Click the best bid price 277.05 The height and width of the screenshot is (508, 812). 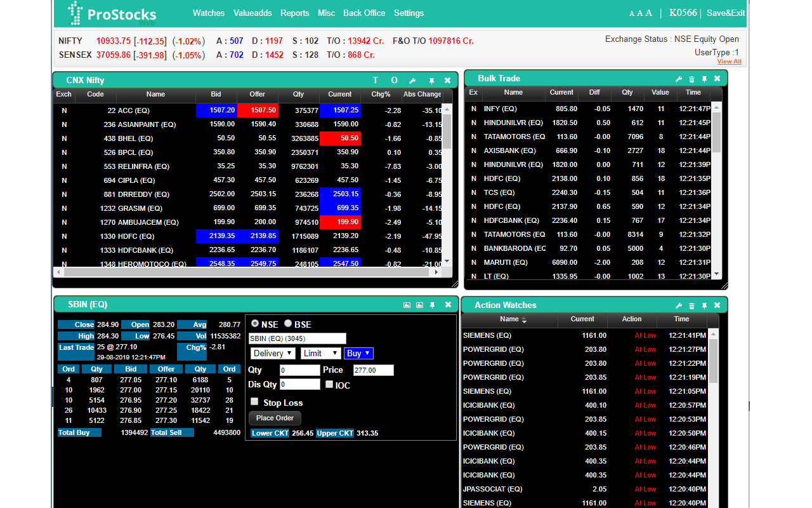[131, 380]
